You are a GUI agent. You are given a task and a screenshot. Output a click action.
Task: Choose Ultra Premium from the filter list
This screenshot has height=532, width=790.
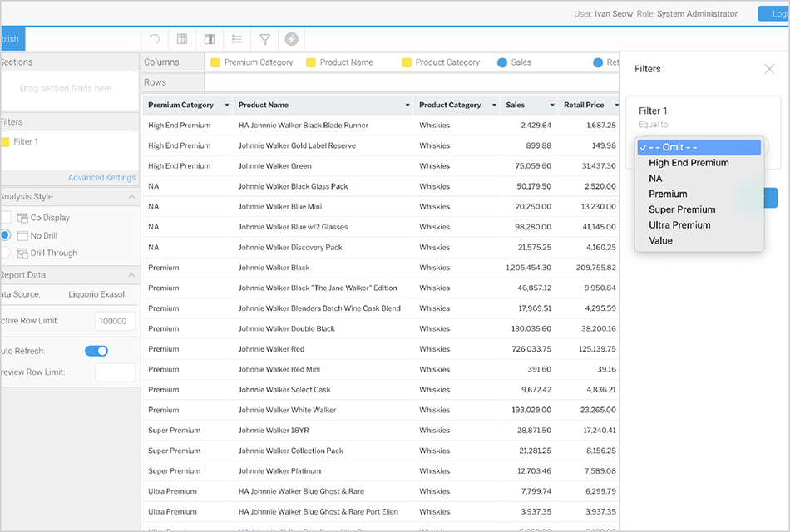coord(679,225)
